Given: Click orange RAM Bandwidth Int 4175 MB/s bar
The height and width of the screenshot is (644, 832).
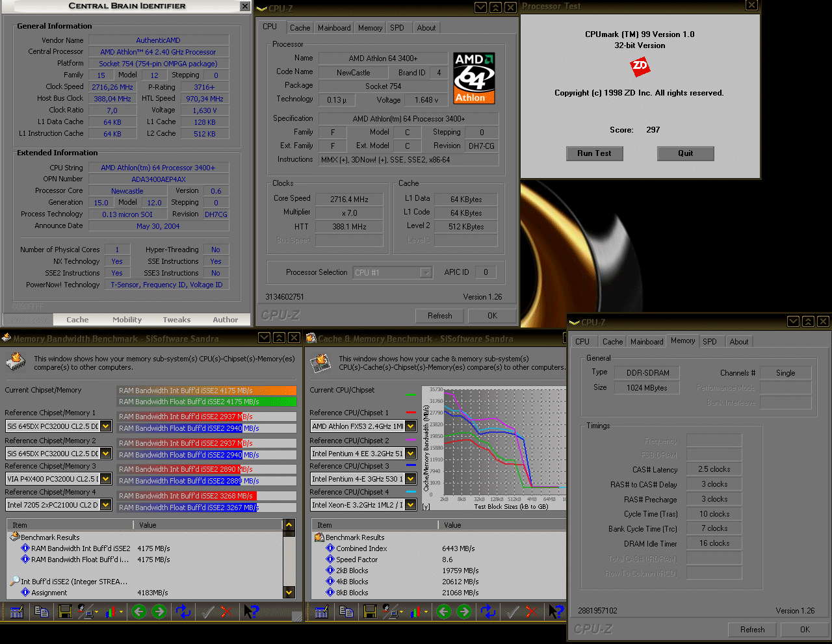Looking at the screenshot, I should (x=207, y=391).
